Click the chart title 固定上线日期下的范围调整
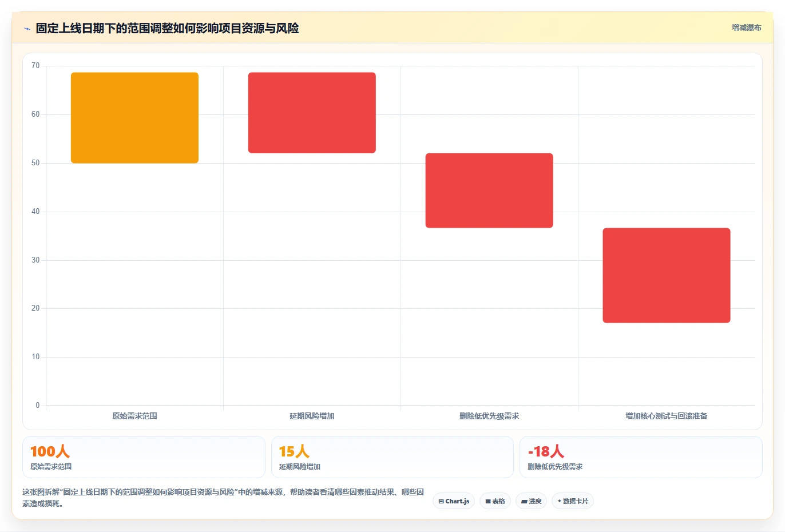Viewport: 785px width, 532px height. tap(167, 29)
